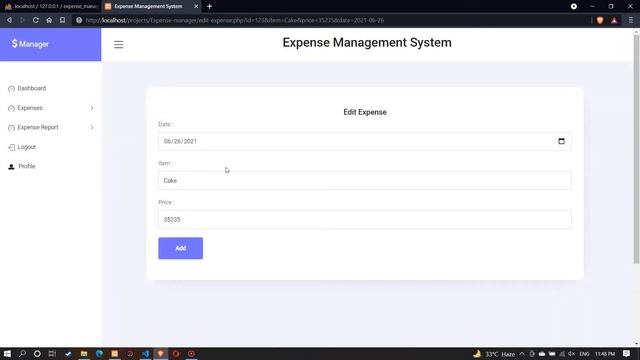
Task: Bookmark this page
Action: [62, 20]
